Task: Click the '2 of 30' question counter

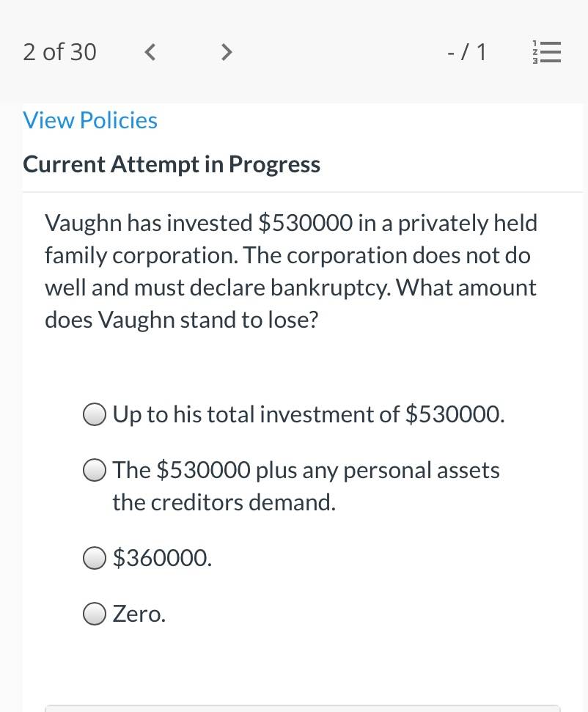Action: click(59, 52)
